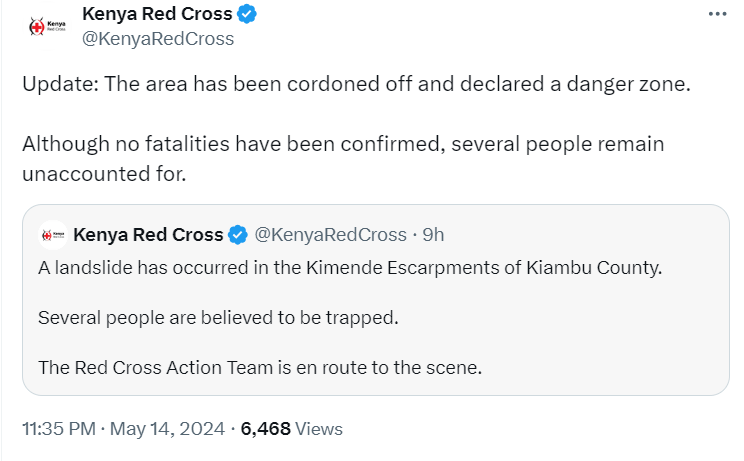
Task: Click the @KenyaRedCross handle inside the quoted tweet
Action: pyautogui.click(x=331, y=235)
